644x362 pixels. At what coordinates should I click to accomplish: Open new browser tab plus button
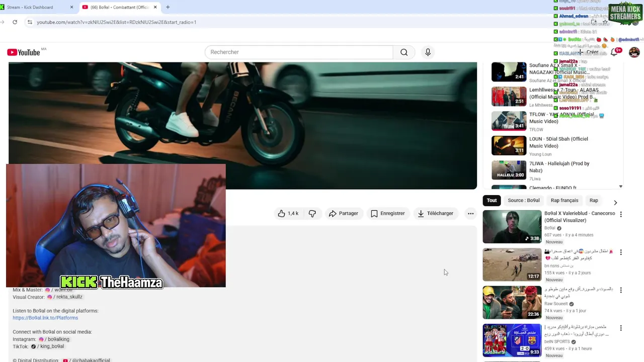[168, 7]
